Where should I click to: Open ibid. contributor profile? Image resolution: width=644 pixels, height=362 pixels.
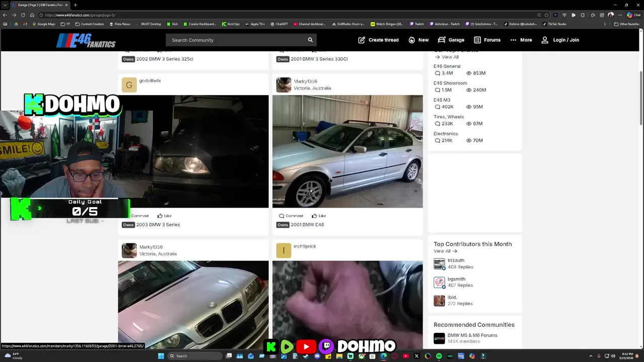(x=452, y=297)
